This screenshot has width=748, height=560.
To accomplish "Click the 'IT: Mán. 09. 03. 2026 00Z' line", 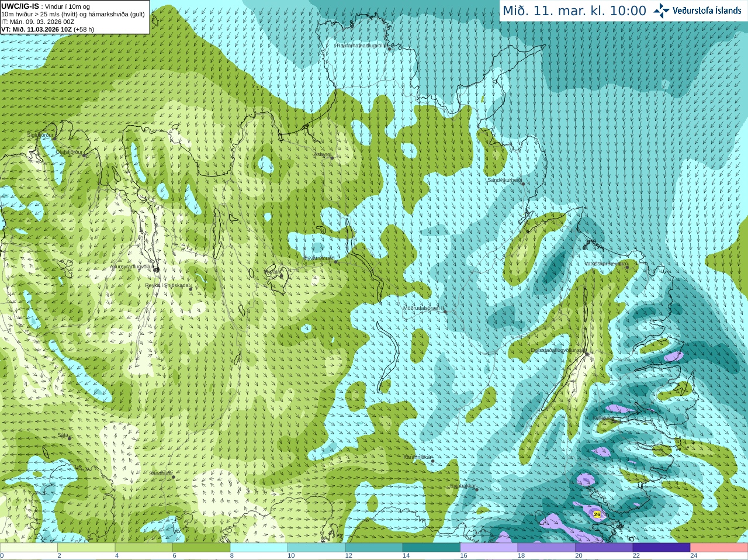I will [x=38, y=22].
